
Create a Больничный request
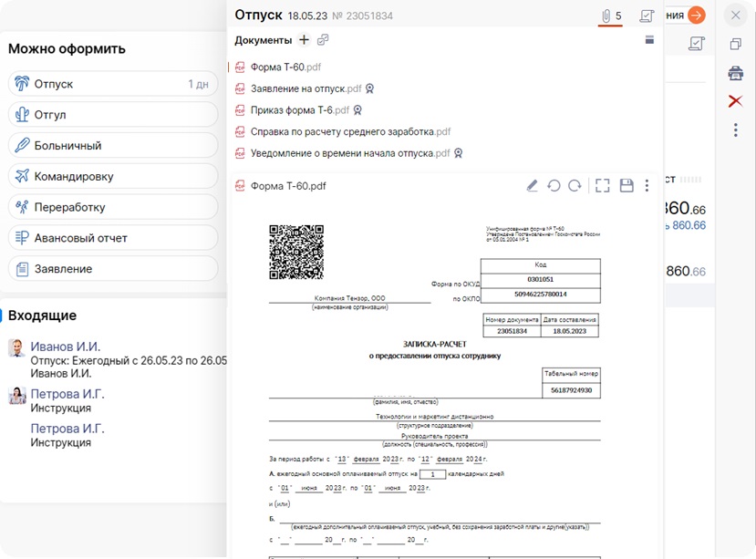coord(113,146)
